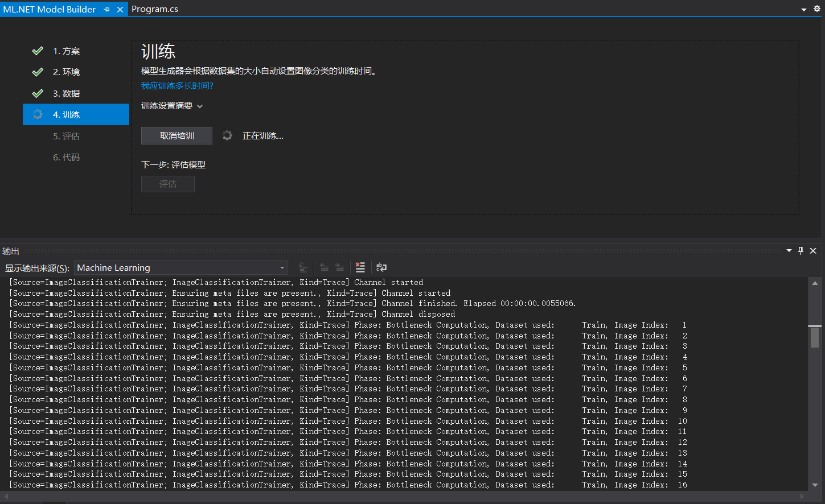Open the tab settings gear icon
This screenshot has width=825, height=504.
[x=817, y=9]
